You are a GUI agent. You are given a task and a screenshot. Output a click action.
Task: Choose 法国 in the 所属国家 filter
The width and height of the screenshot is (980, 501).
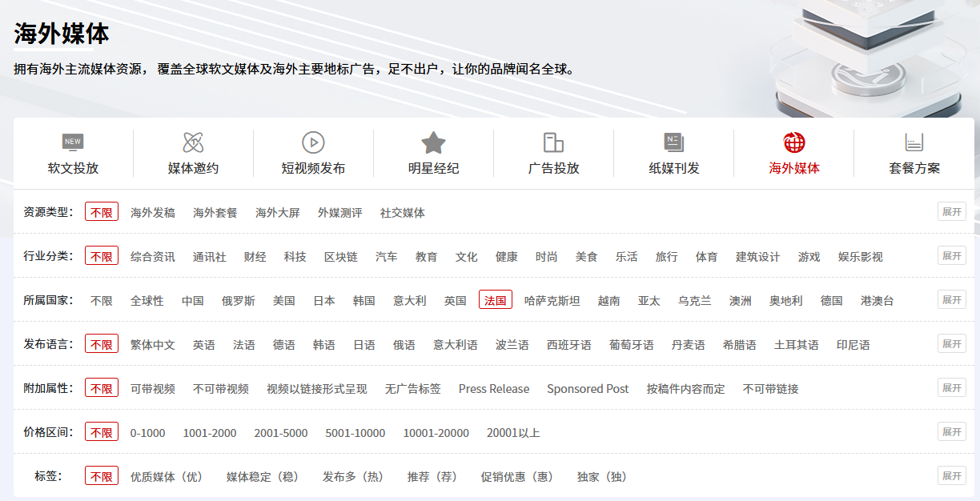point(496,300)
